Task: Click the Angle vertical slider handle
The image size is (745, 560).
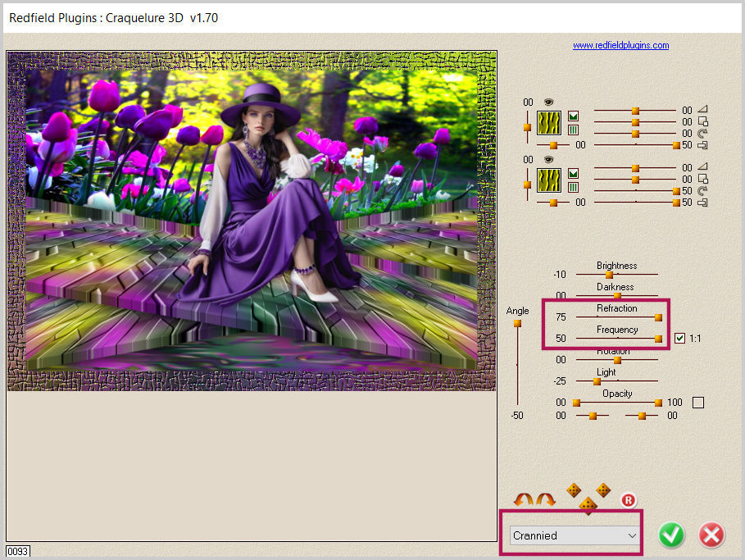Action: (517, 324)
